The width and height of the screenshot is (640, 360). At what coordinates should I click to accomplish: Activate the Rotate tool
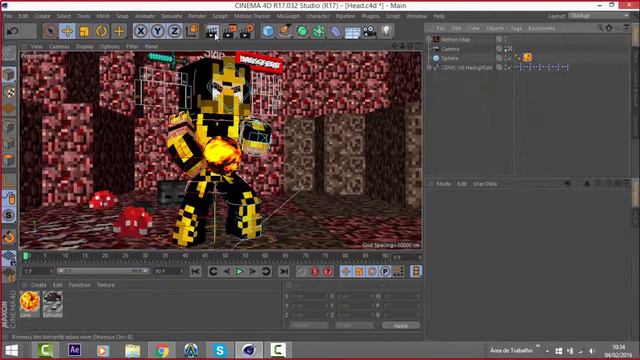102,31
